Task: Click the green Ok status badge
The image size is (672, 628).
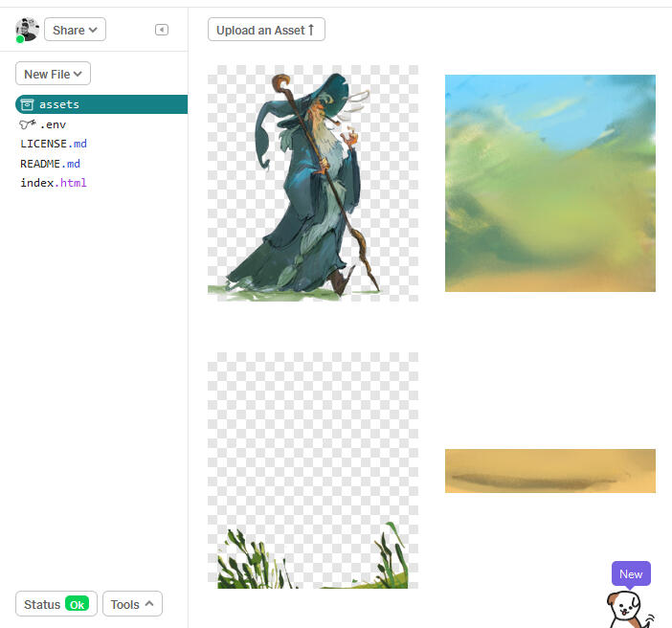Action: [78, 604]
